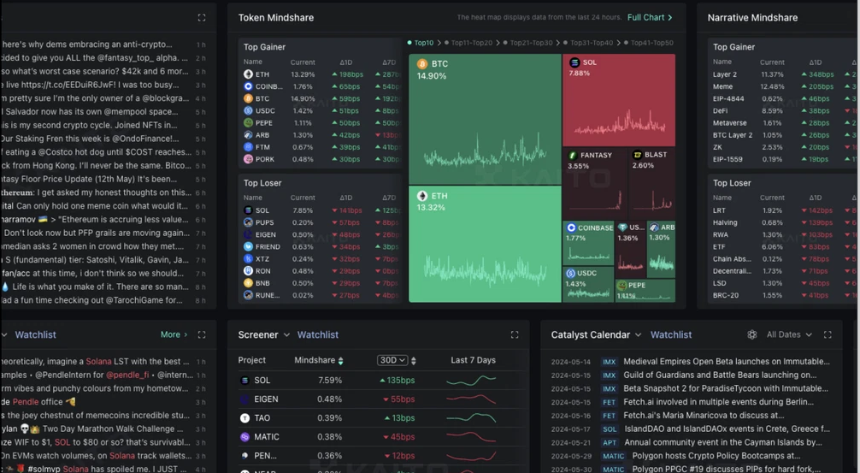The width and height of the screenshot is (860, 473).
Task: Click the RUNE icon in Top Loser list
Action: coord(248,295)
